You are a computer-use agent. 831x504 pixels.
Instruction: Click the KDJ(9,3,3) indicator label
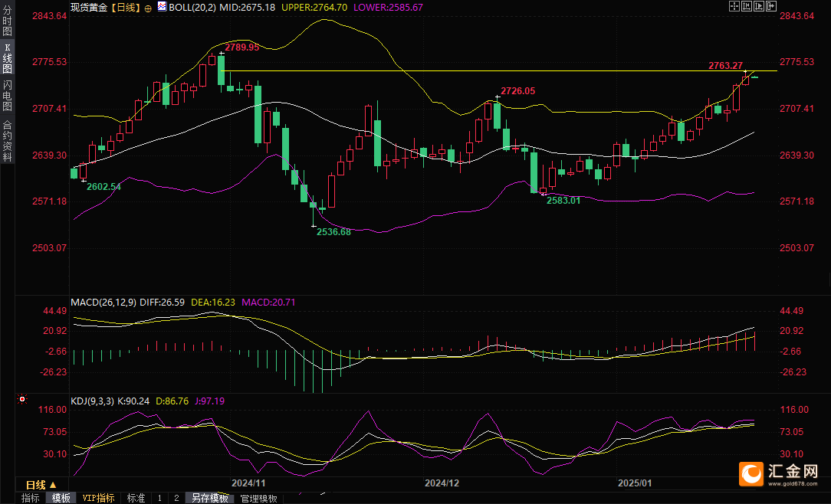coord(92,401)
